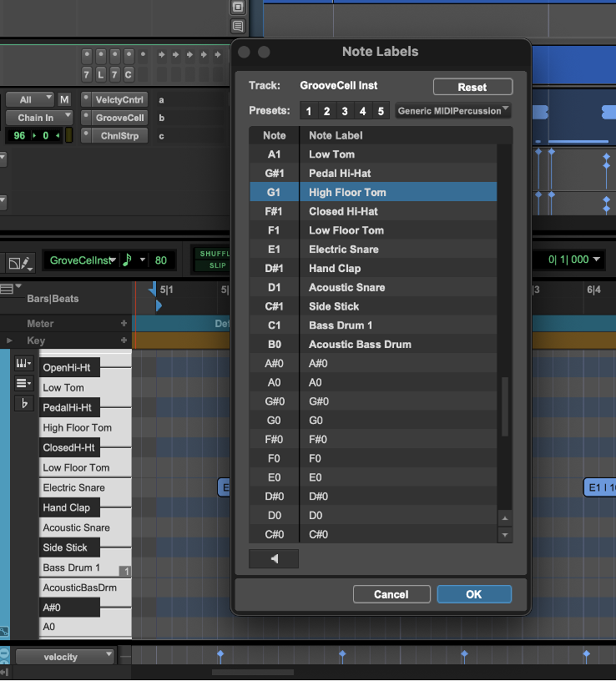Click plus icon on Key ruler
The image size is (616, 681).
(x=124, y=340)
